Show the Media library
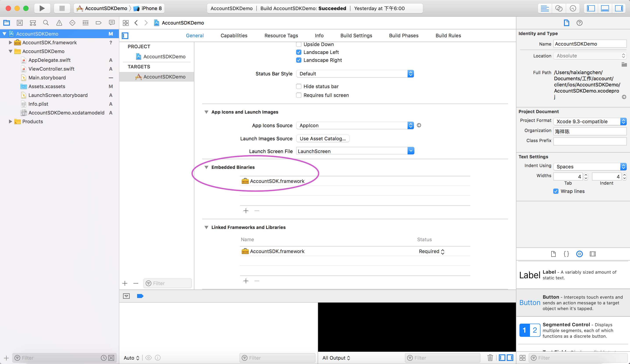 point(593,254)
